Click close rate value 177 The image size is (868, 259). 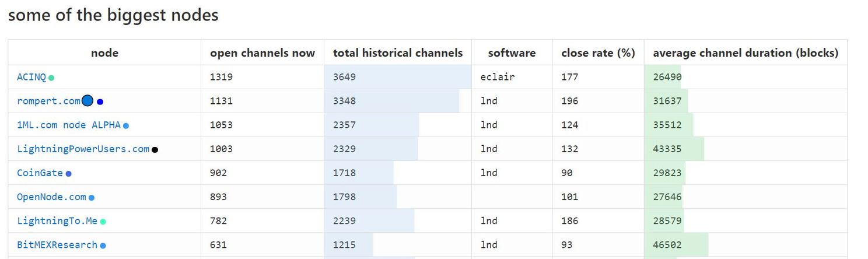569,77
